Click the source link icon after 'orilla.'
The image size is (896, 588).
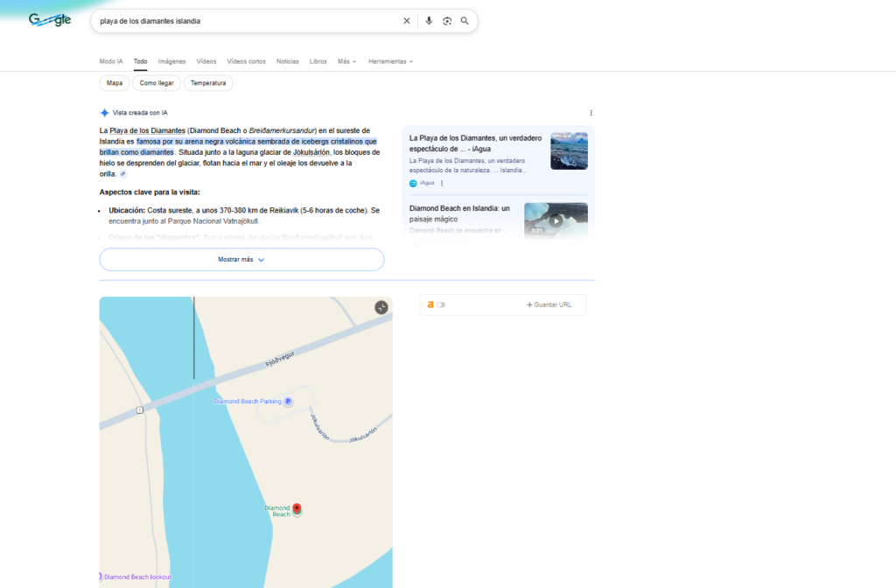click(x=123, y=174)
